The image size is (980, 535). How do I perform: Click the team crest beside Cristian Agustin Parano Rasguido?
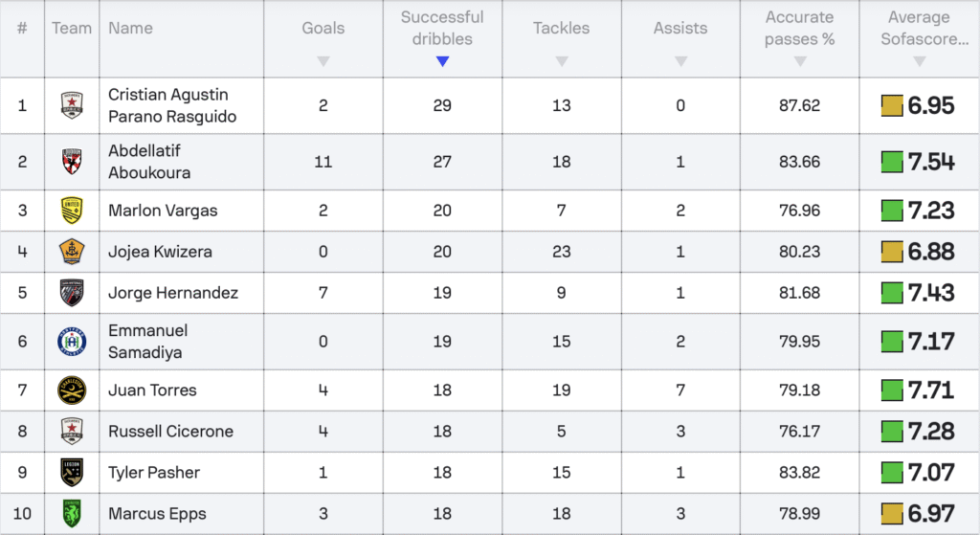coord(72,105)
